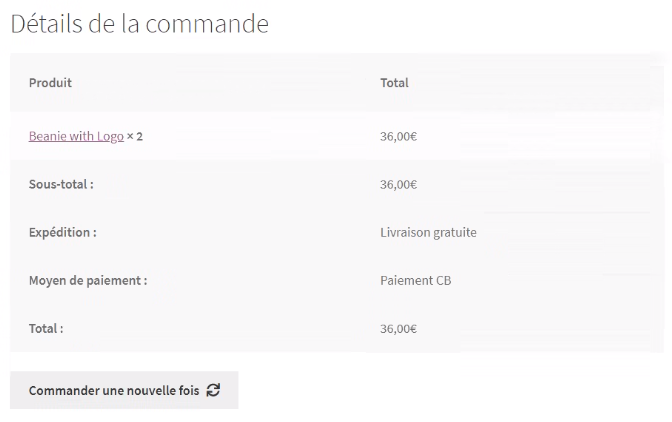Click the final order total 36,00€

point(399,329)
